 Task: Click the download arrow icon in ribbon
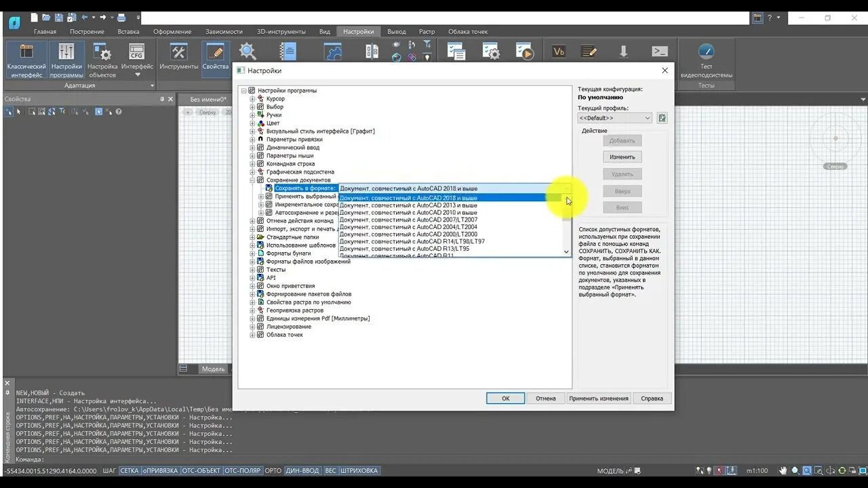(623, 52)
